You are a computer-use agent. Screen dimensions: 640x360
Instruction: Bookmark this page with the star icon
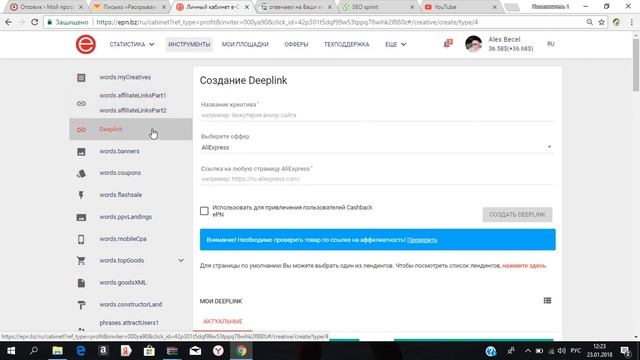tap(601, 22)
